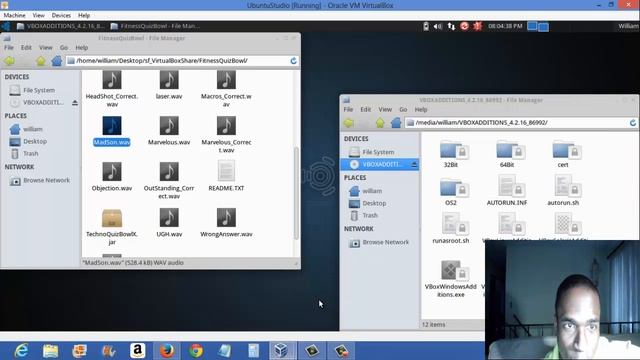Viewport: 640px width, 360px height.
Task: Open the 32Bit folder in VBOXADDITIONS window
Action: [453, 150]
